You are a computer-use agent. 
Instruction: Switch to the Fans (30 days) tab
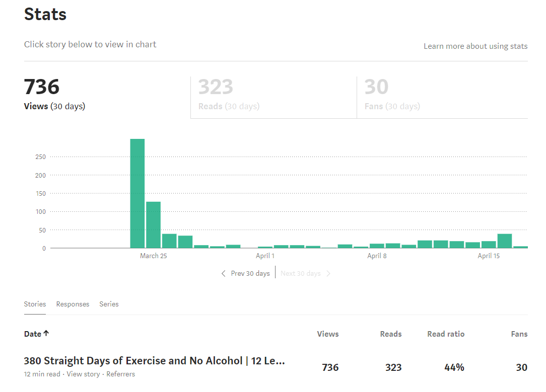click(392, 94)
